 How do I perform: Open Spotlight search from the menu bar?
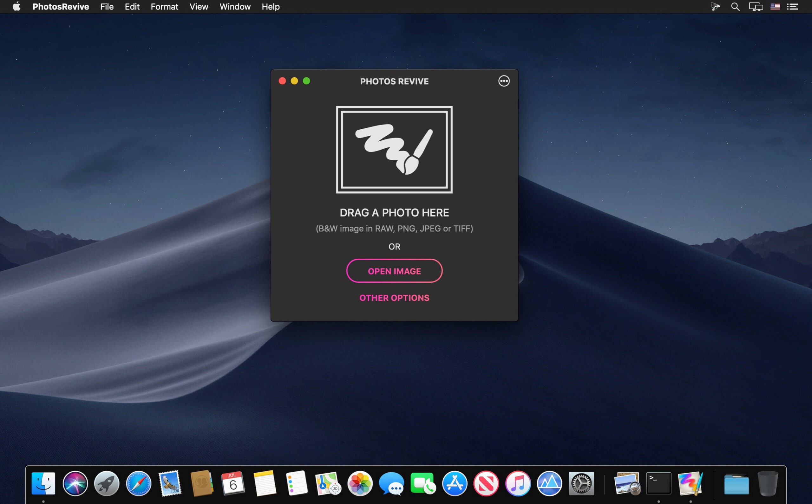point(735,6)
